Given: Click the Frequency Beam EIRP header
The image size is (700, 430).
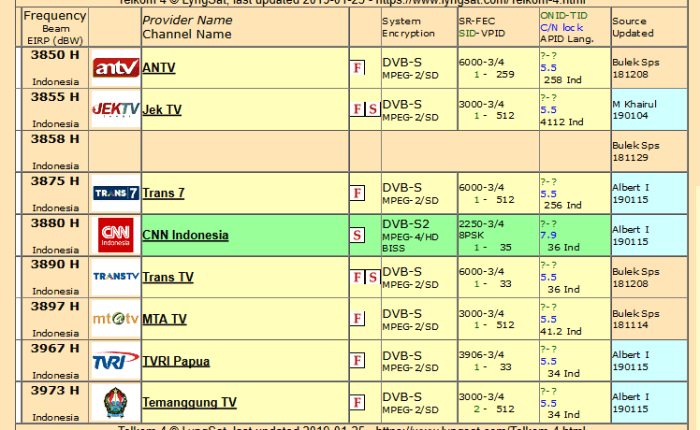Looking at the screenshot, I should pos(55,27).
